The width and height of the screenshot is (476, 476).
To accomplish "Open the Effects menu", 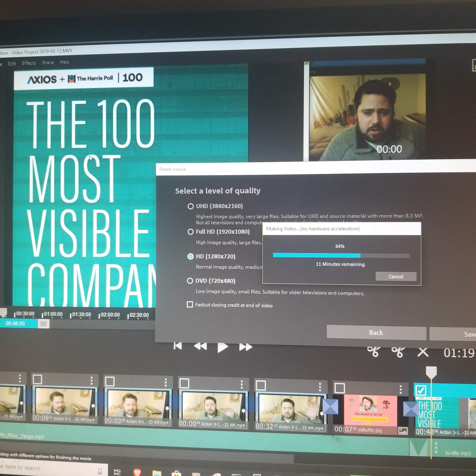I will tap(29, 63).
